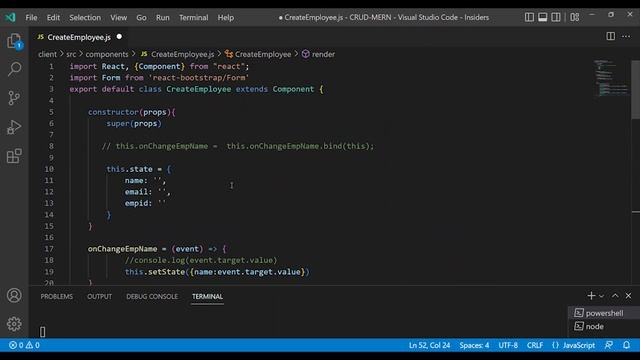Viewport: 640px width, 360px height.
Task: Click the render method breadcrumb
Action: pyautogui.click(x=318, y=54)
